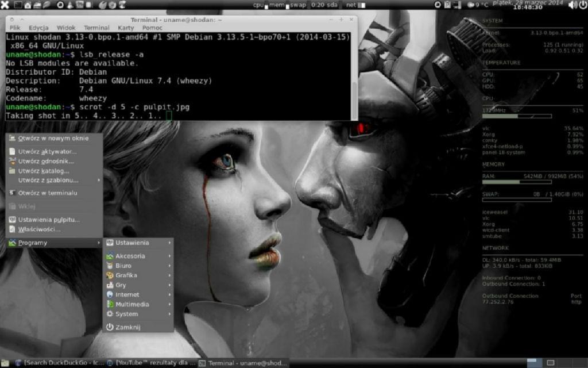Open 'Właściwości...' from the context menu

(54, 229)
